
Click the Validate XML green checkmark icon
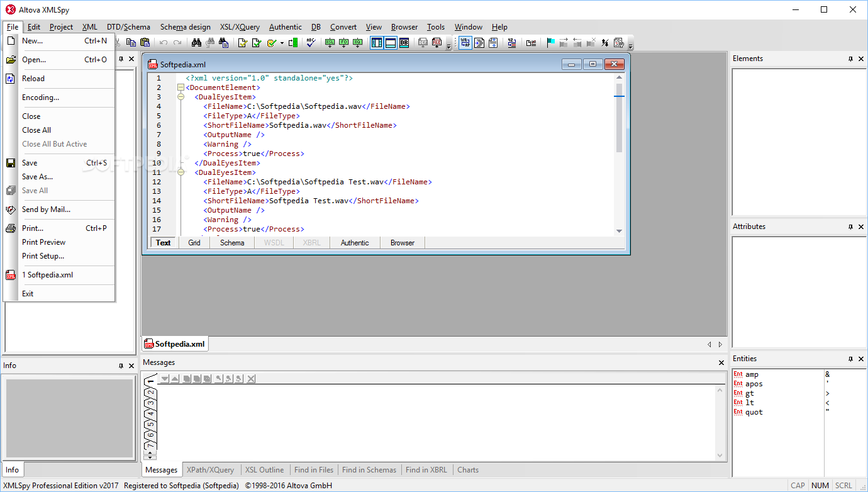tap(257, 42)
